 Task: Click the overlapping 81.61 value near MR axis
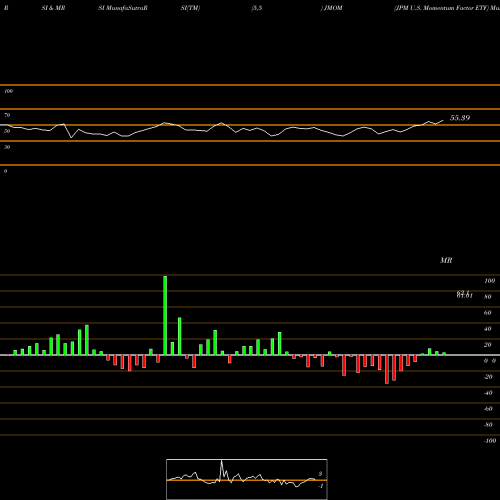[465, 295]
